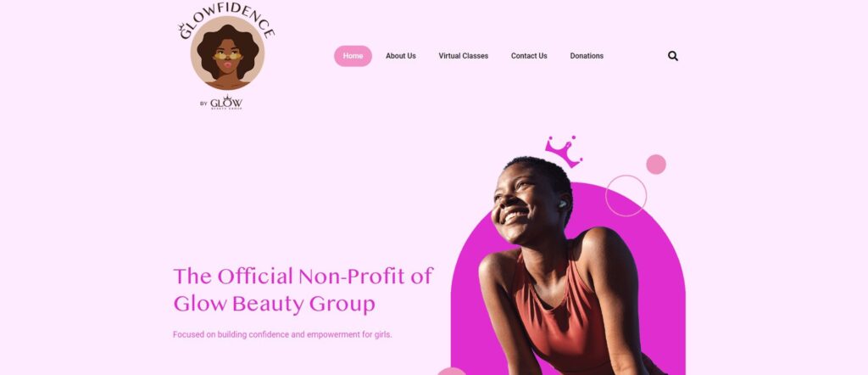Click the BY text under logo
This screenshot has width=868, height=375.
click(203, 104)
